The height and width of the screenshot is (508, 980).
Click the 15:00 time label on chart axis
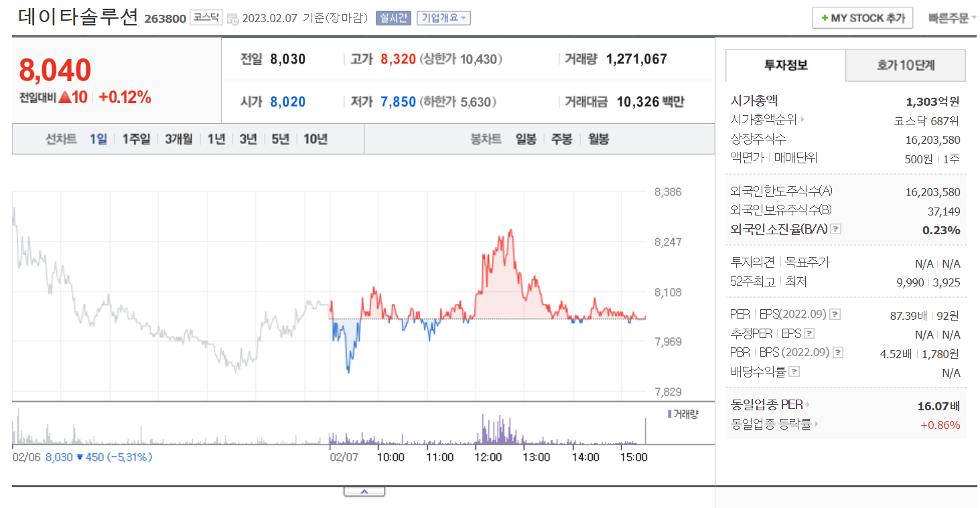coord(634,457)
